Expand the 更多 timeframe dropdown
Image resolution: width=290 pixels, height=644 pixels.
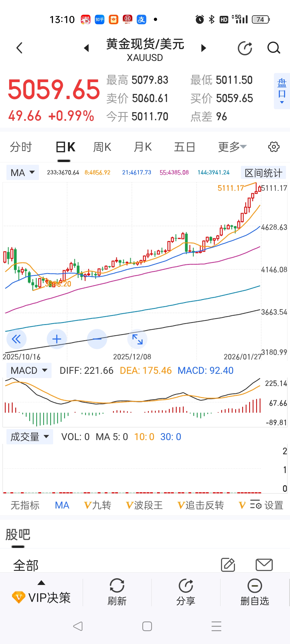pyautogui.click(x=232, y=147)
